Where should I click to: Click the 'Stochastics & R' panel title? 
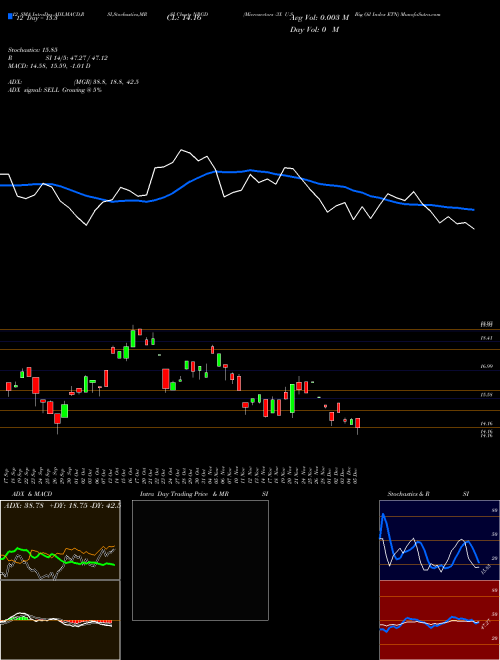(x=409, y=494)
